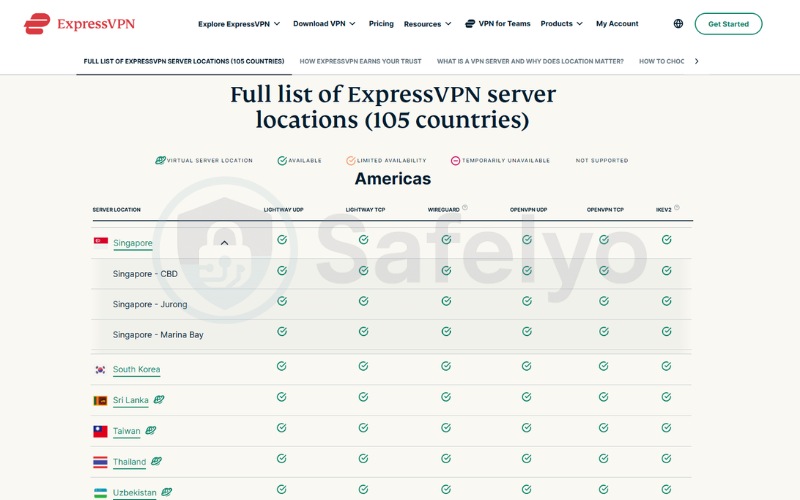800x500 pixels.
Task: Open the Uzbekistan link
Action: (134, 493)
